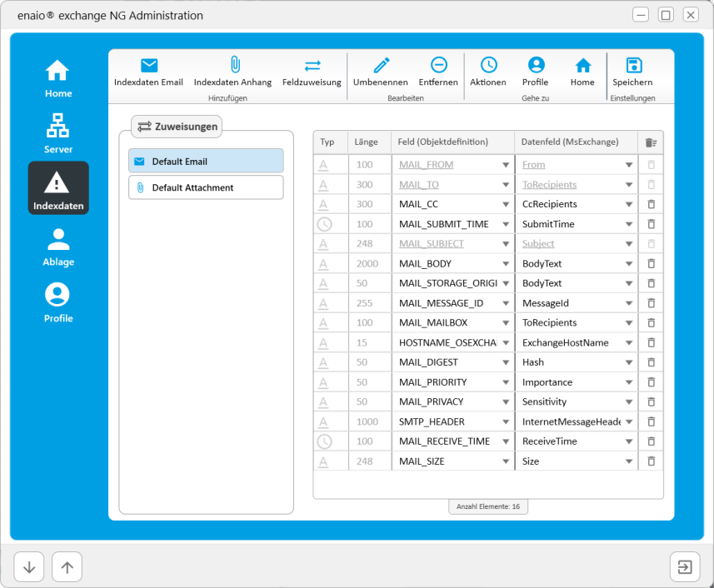Click the Feld (Objektdefinition) column header
714x588 pixels.
[x=452, y=142]
